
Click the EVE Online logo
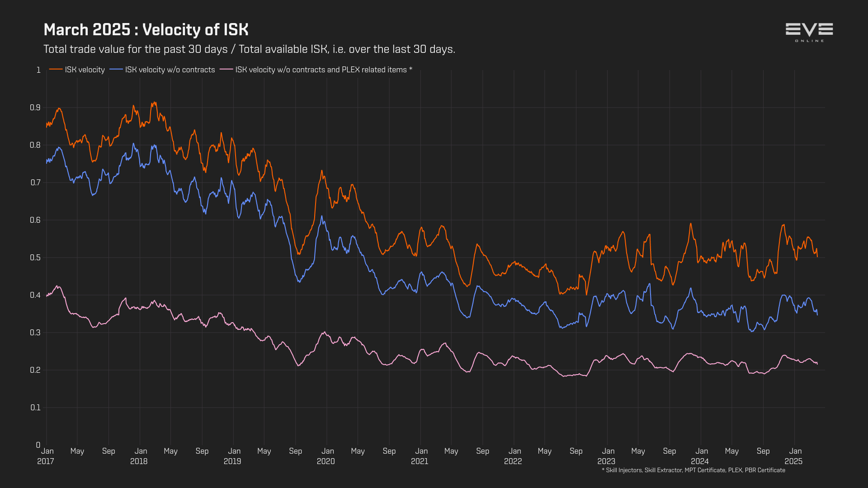809,32
